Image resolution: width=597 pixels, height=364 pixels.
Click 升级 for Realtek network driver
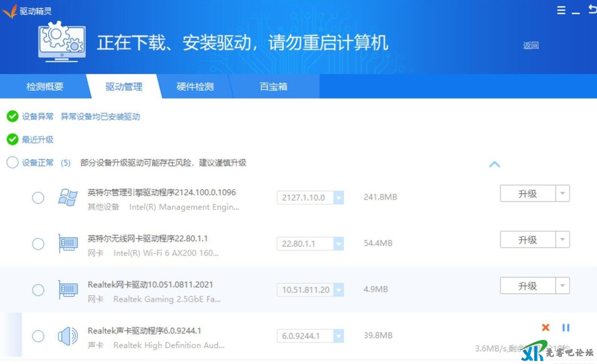(x=527, y=286)
